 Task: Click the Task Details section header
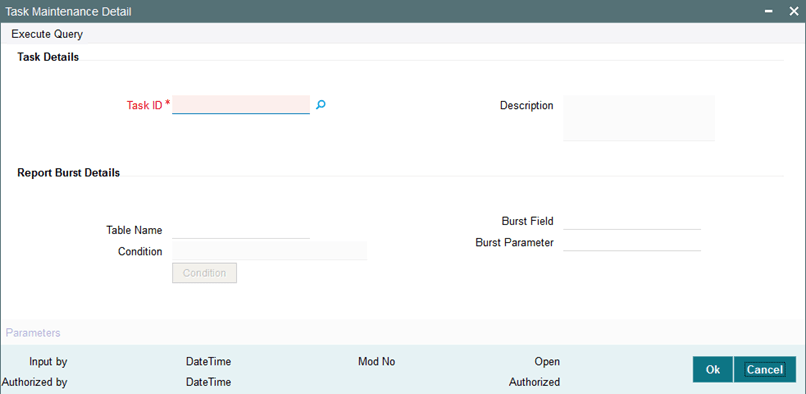tap(48, 57)
